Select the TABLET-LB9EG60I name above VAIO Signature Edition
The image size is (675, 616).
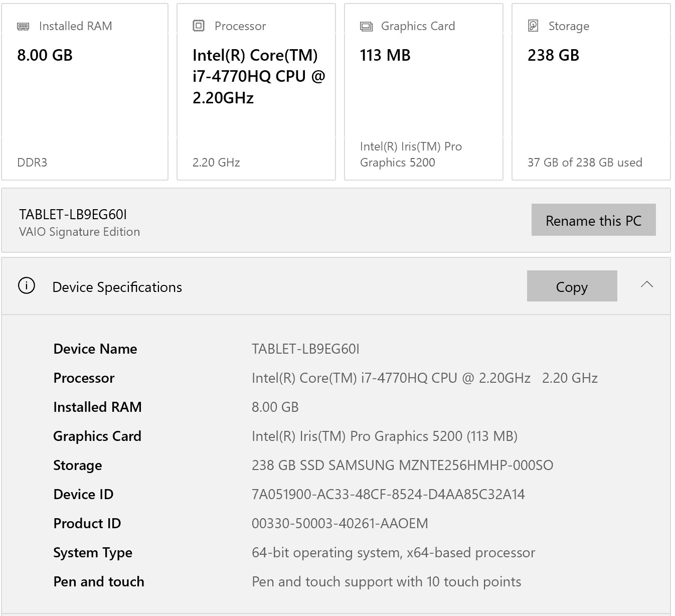point(73,215)
